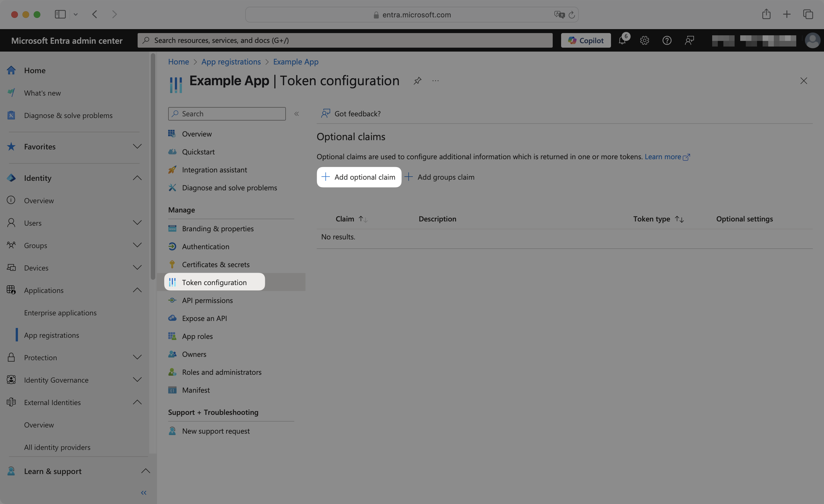This screenshot has width=824, height=504.
Task: Click the Got feedback? icon
Action: click(x=325, y=113)
